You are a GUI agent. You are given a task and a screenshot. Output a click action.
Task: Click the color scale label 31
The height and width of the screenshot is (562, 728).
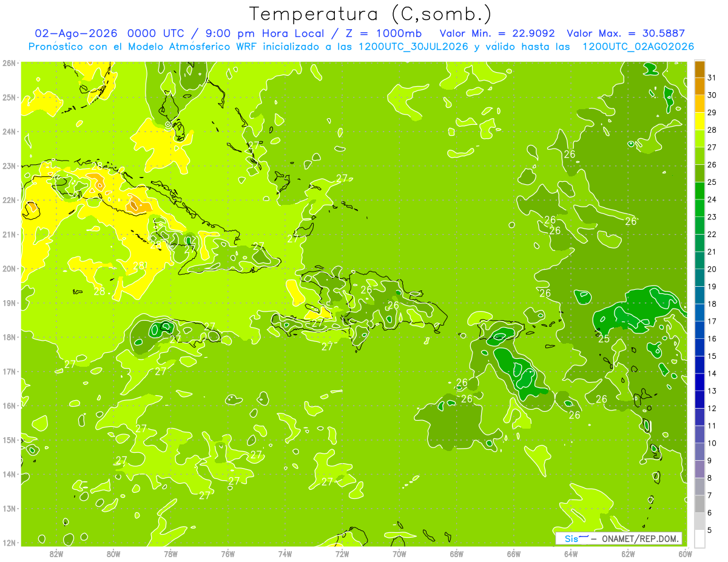tap(712, 78)
